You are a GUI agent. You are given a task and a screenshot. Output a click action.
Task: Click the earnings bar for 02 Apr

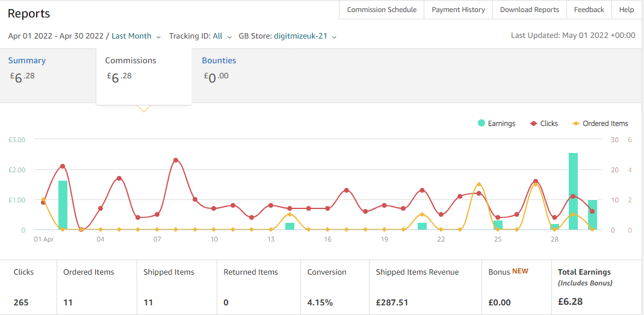(63, 205)
